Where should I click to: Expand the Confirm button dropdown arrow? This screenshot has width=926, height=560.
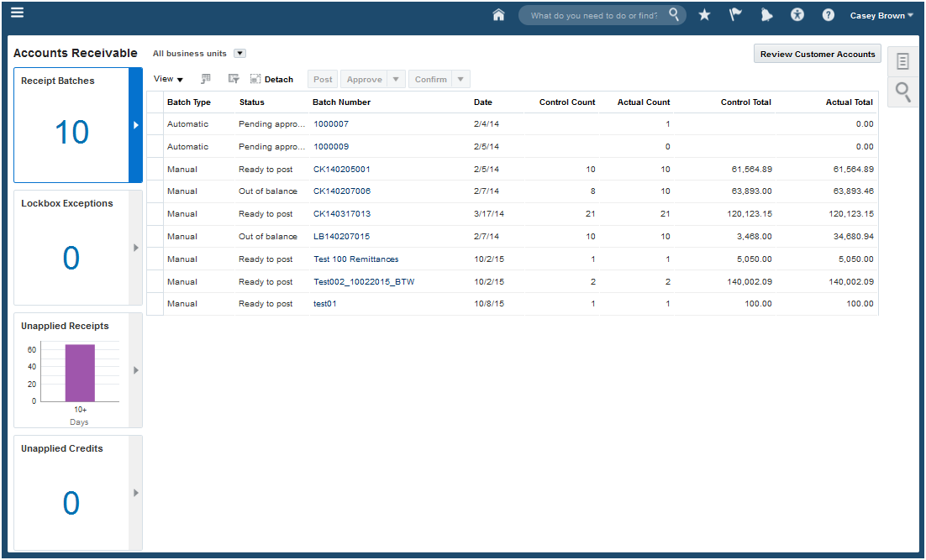tap(460, 79)
